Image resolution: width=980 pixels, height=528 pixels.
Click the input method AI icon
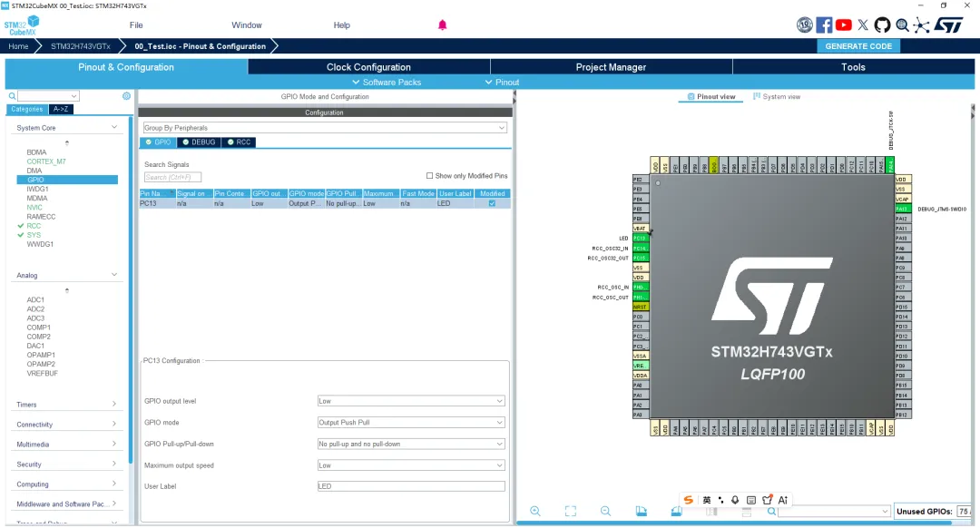tap(782, 500)
